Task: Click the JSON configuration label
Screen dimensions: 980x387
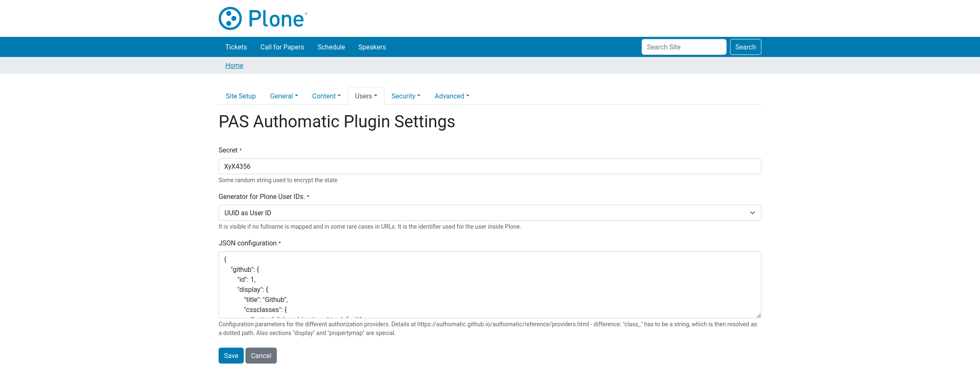Action: (x=248, y=243)
